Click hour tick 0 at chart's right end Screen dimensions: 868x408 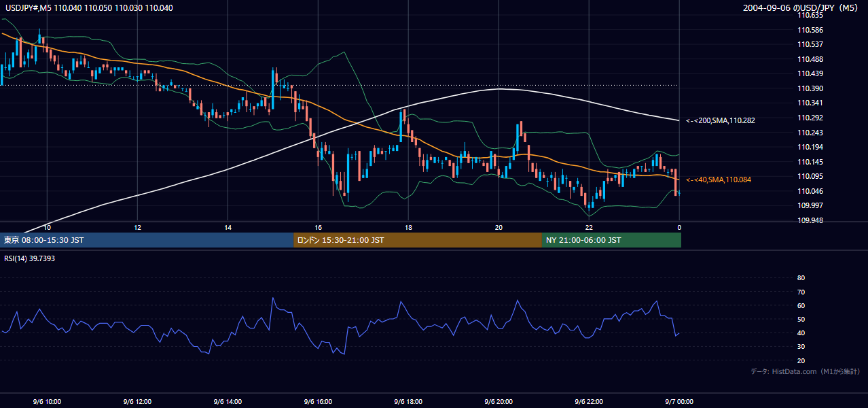679,227
